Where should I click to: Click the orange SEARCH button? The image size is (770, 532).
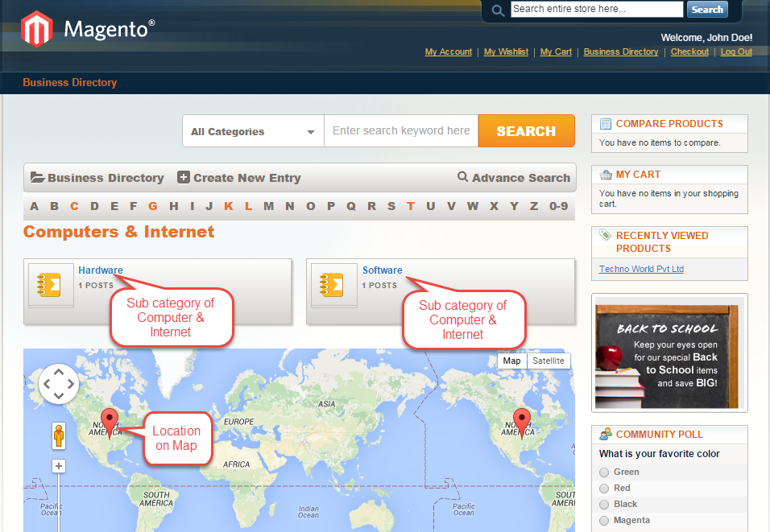[527, 131]
